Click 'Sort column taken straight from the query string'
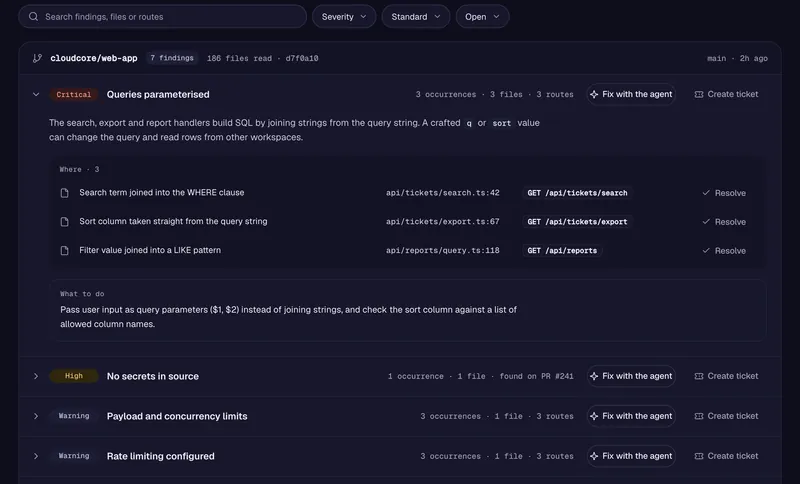 click(173, 221)
